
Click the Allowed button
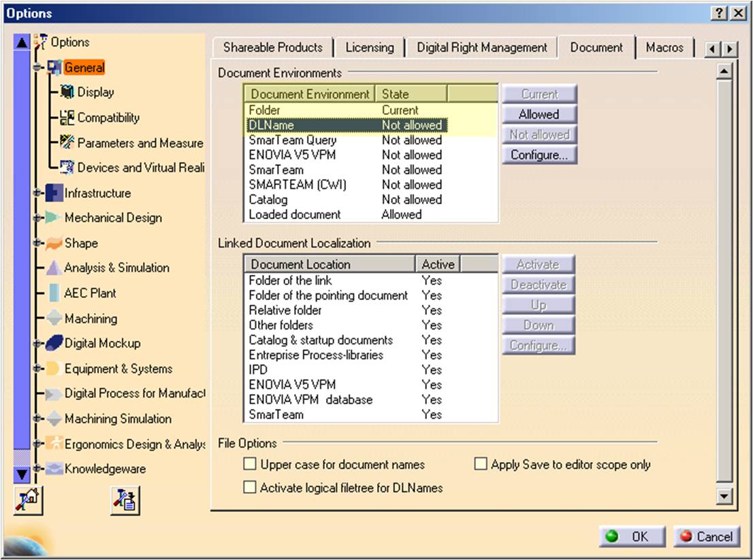[x=539, y=114]
